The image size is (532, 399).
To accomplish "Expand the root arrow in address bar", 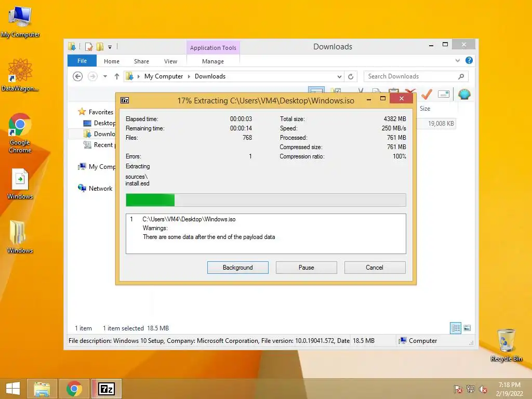I will coord(138,76).
